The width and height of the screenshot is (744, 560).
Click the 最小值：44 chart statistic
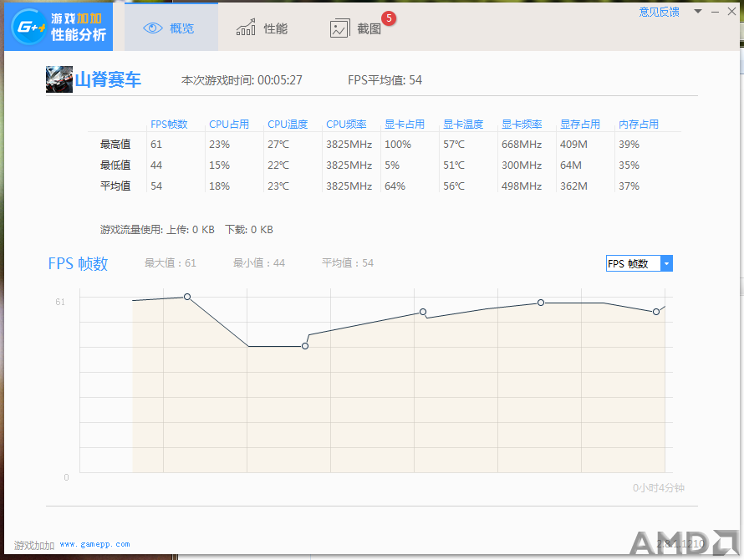(258, 263)
